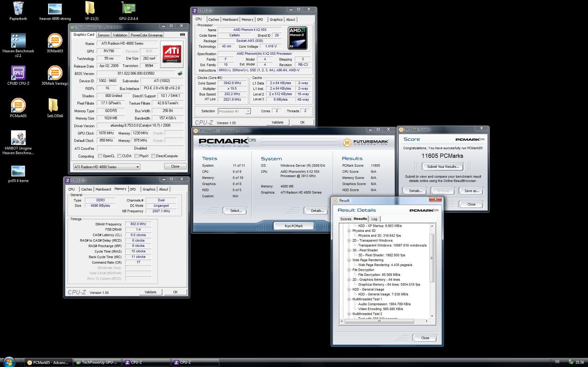This screenshot has width=588, height=367.
Task: Click the Result horizontal scrollbar right arrow
Action: [426, 321]
